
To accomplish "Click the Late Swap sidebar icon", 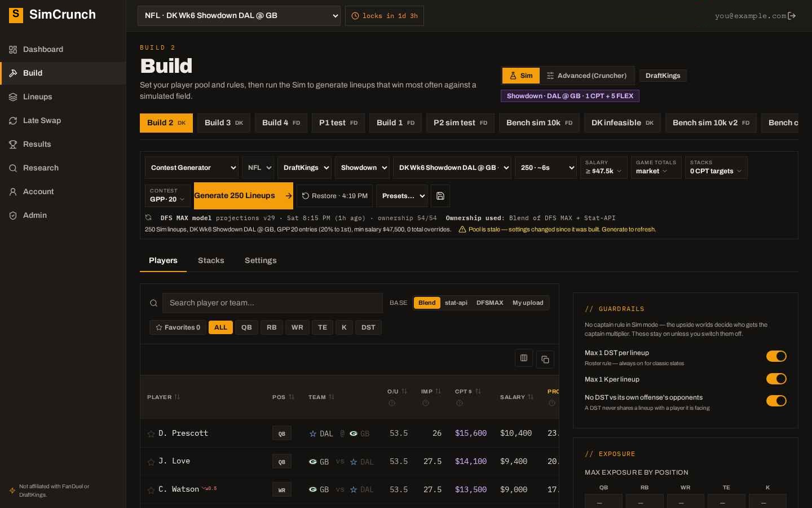I will click(x=13, y=121).
